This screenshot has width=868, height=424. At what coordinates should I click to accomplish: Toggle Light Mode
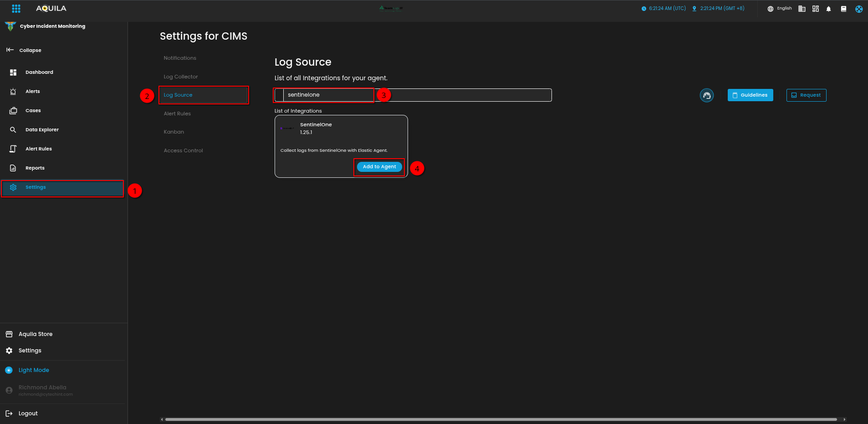(x=33, y=370)
